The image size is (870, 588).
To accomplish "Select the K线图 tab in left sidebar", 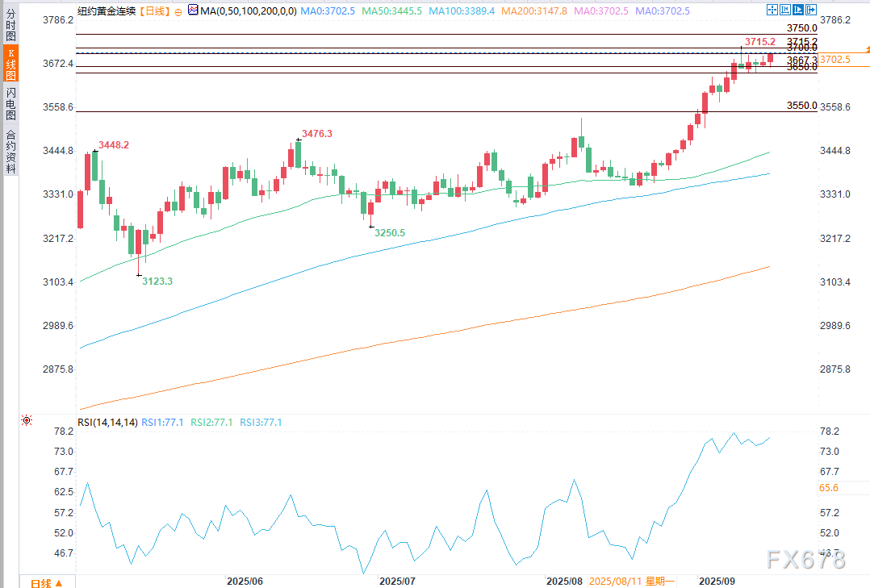I will pyautogui.click(x=10, y=65).
